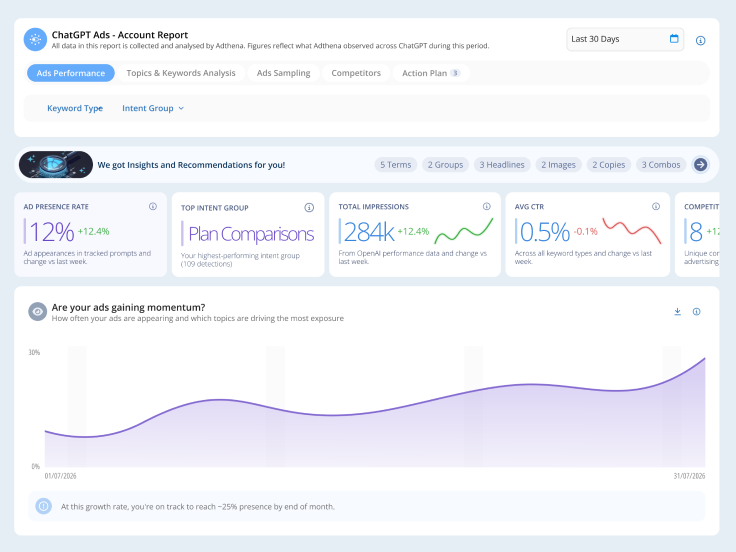Click the info icon in growth rate note
Image resolution: width=736 pixels, height=552 pixels.
[x=44, y=506]
